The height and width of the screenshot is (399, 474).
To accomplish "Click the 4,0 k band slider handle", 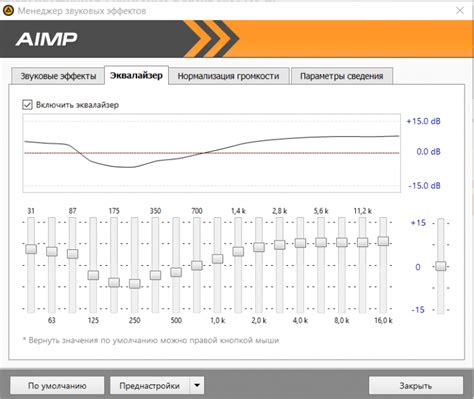I will click(300, 243).
